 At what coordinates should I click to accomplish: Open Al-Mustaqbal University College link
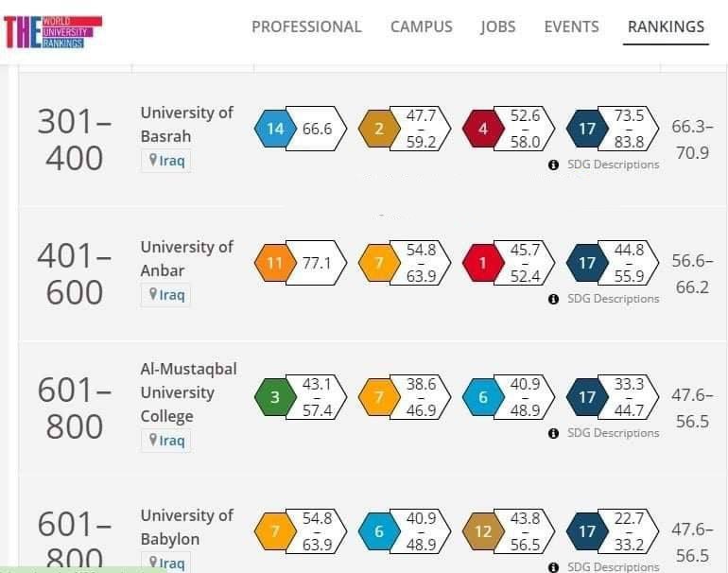tap(188, 391)
